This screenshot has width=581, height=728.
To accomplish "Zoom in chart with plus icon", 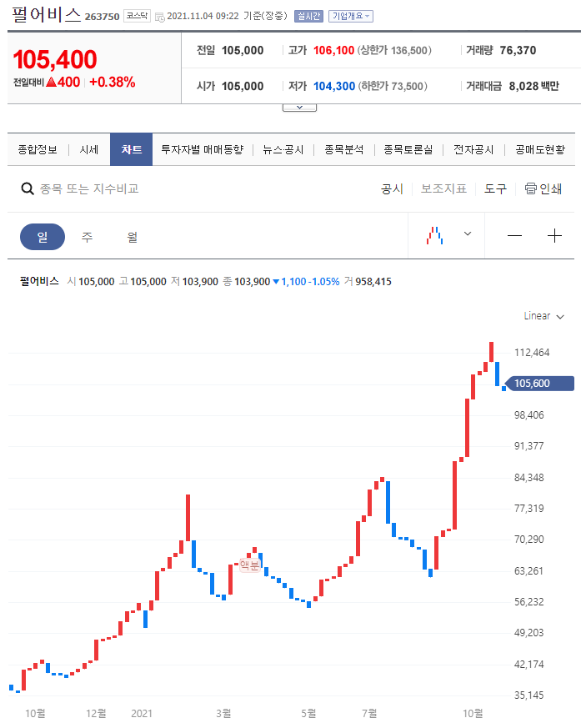I will click(x=554, y=236).
